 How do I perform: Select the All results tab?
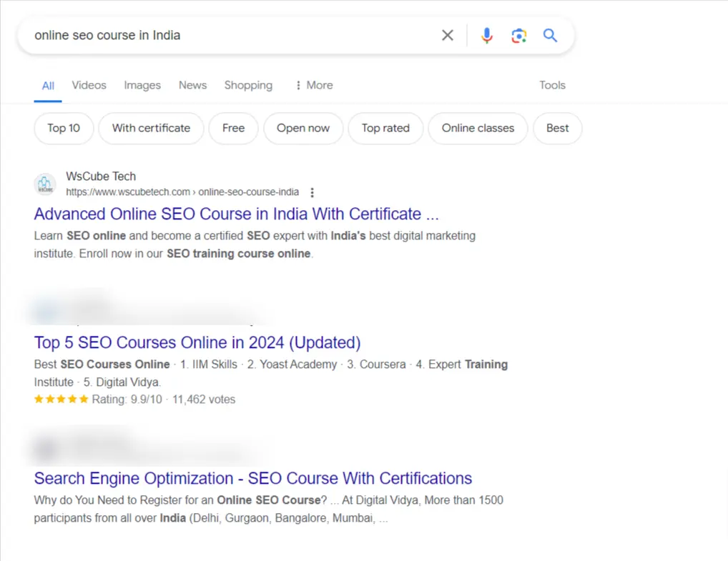[48, 85]
